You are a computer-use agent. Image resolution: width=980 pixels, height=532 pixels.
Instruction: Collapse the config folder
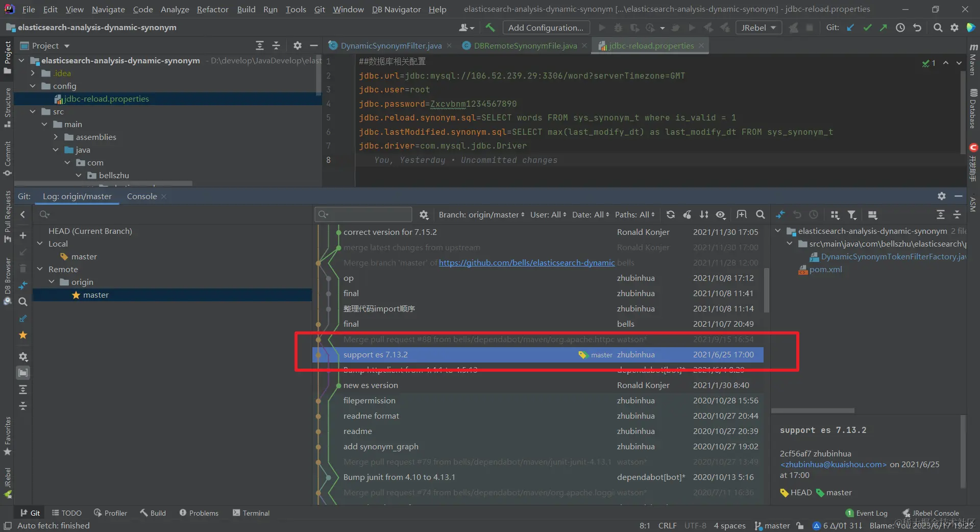(33, 86)
